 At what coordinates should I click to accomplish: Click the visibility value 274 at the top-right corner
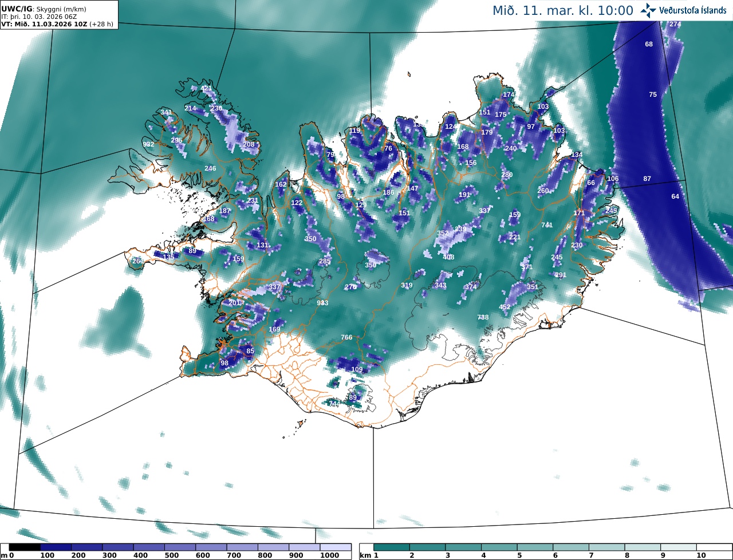pyautogui.click(x=675, y=24)
